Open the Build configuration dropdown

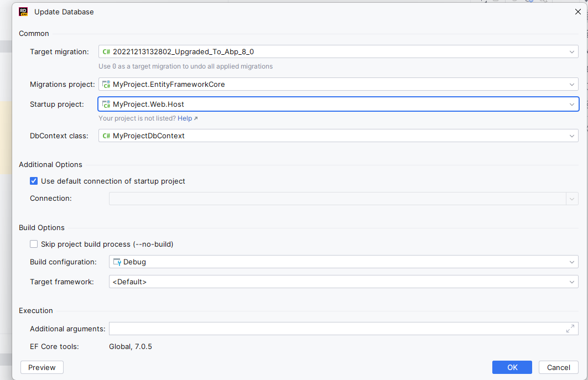coord(572,262)
